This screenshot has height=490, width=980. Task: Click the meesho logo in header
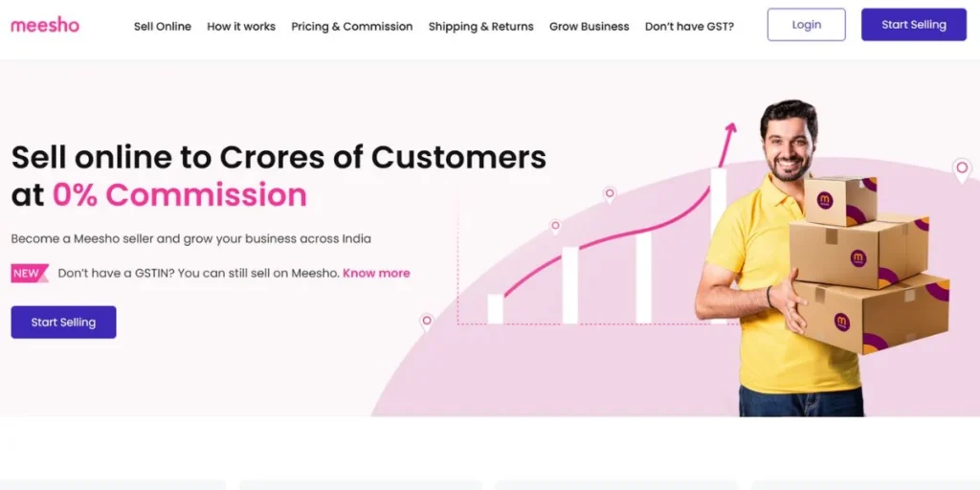tap(45, 26)
